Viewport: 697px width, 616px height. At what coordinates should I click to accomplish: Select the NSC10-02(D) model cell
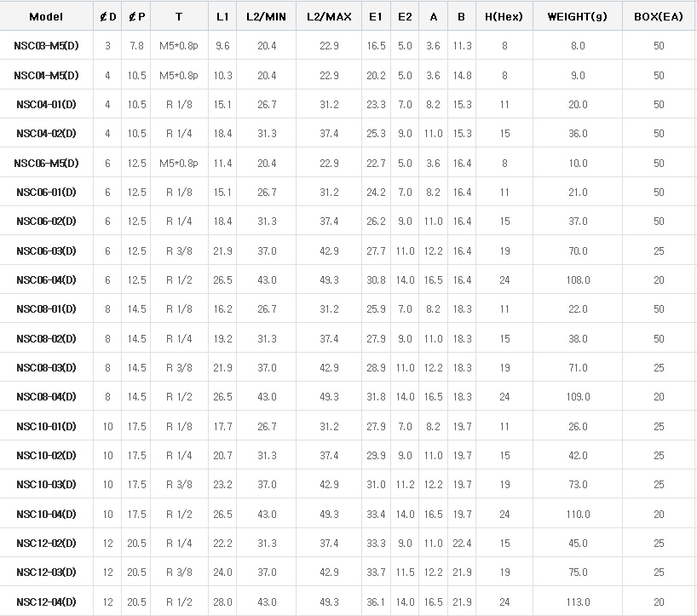coord(46,456)
